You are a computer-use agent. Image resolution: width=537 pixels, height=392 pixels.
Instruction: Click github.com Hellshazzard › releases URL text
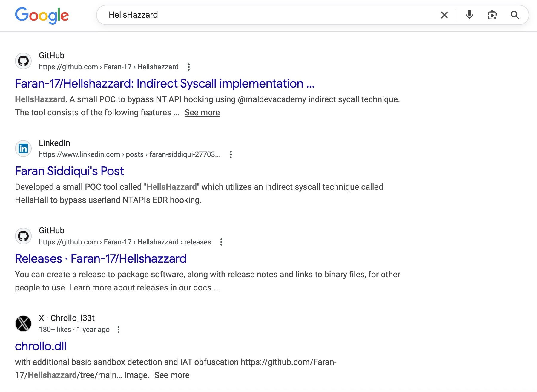point(125,242)
